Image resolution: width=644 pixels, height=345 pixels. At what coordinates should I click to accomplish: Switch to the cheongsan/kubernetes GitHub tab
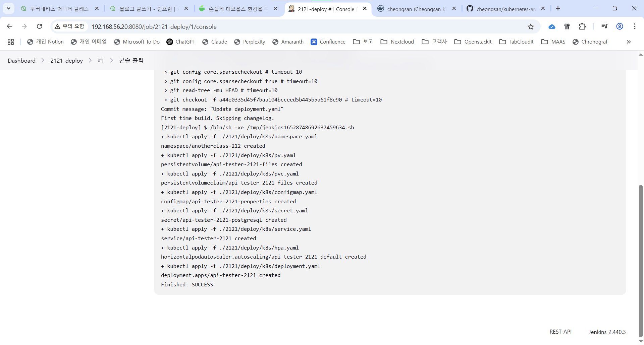(506, 9)
